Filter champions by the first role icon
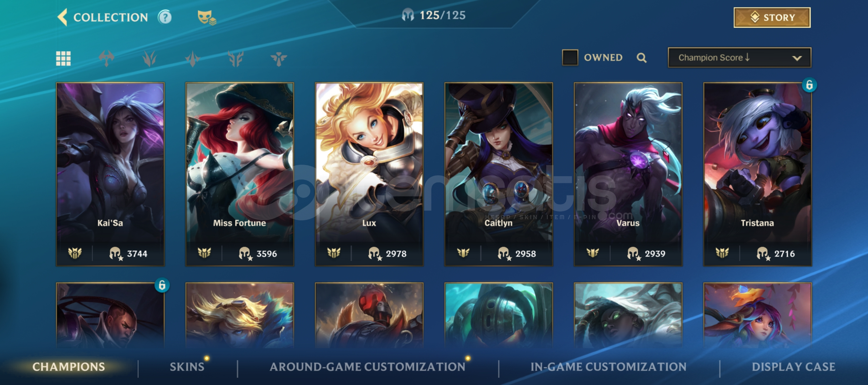Image resolution: width=868 pixels, height=385 pixels. 107,58
